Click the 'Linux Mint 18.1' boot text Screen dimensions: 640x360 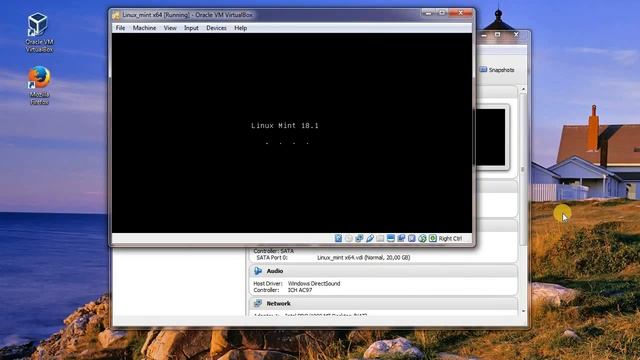click(285, 126)
